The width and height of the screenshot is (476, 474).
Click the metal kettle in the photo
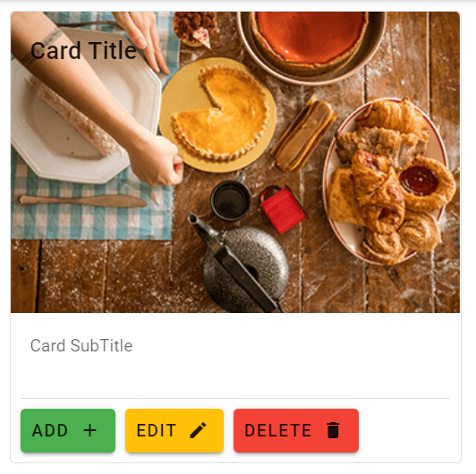point(242,266)
